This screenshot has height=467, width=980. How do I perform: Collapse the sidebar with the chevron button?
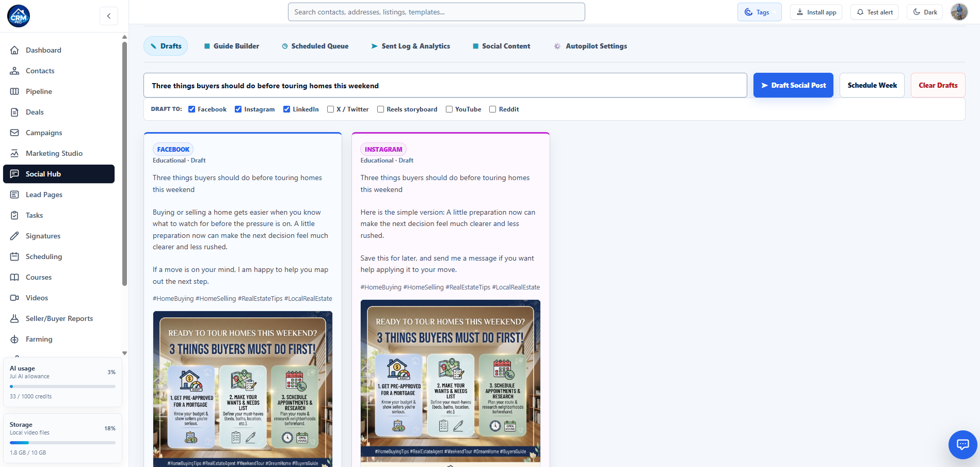(x=109, y=16)
